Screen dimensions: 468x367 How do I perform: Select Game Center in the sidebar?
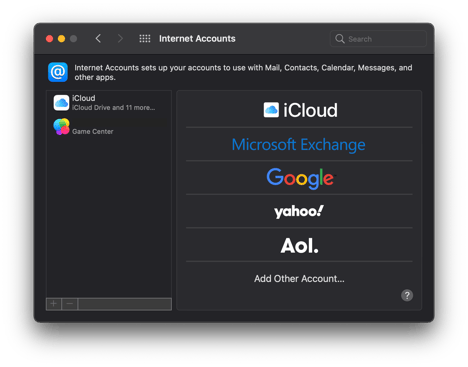coord(109,127)
